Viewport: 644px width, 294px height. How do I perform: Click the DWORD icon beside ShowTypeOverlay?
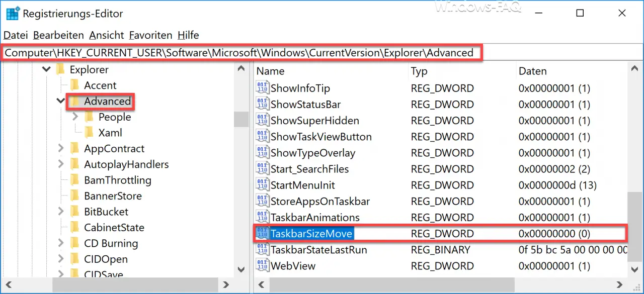tap(263, 152)
